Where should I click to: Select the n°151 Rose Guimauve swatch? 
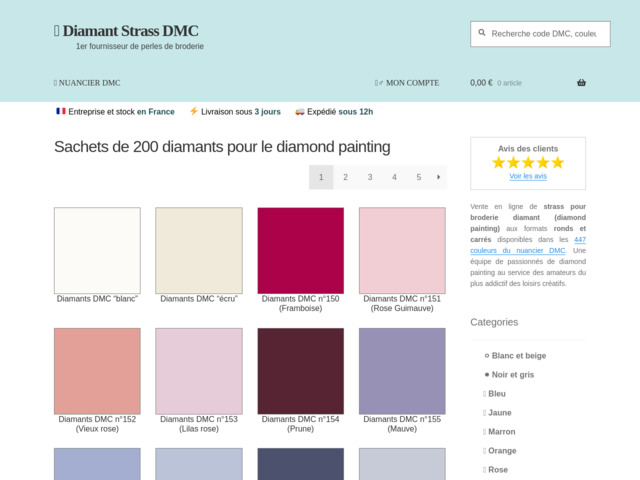point(402,250)
